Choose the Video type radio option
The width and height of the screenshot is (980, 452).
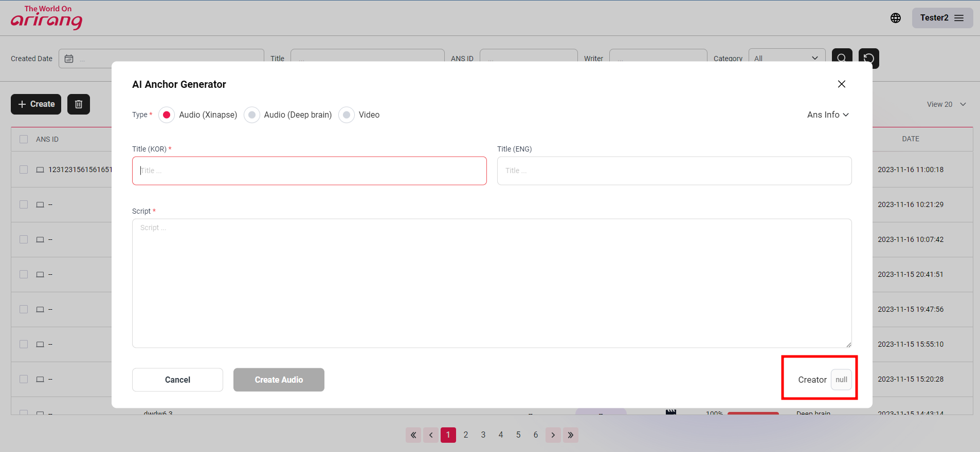(347, 115)
